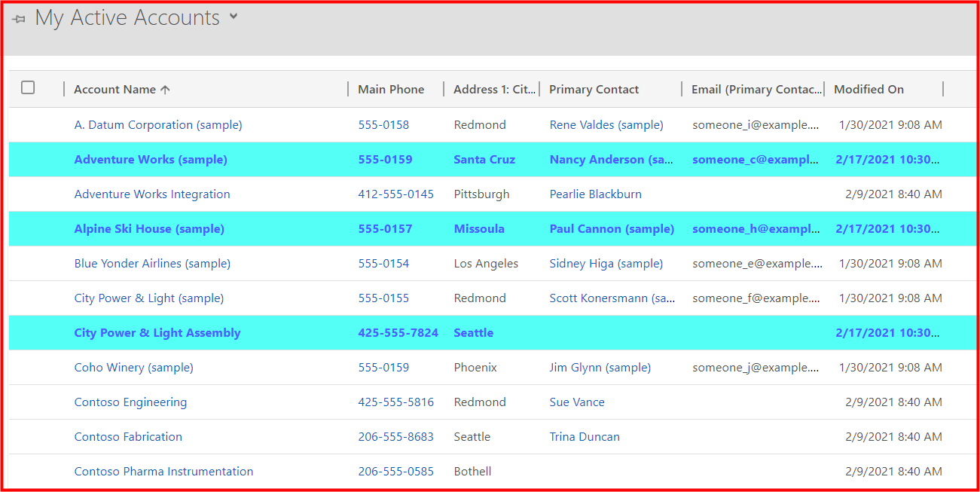Open Contoso Engineering account

(130, 402)
